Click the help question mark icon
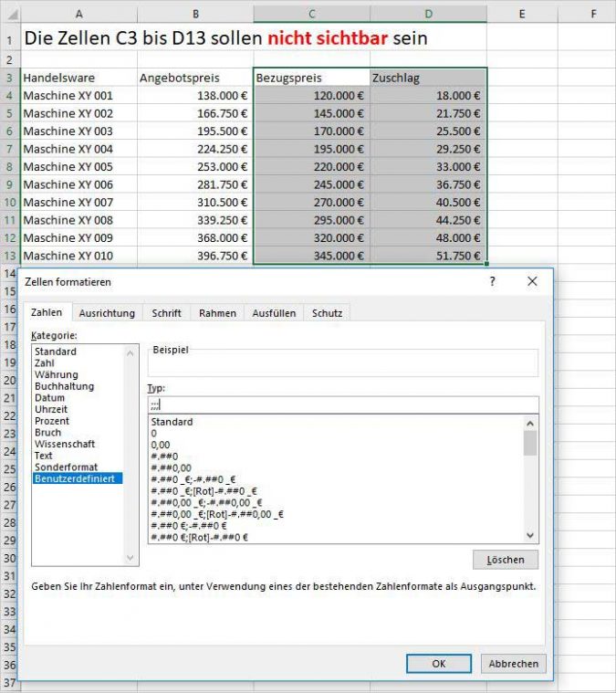This screenshot has width=616, height=693. (x=493, y=281)
